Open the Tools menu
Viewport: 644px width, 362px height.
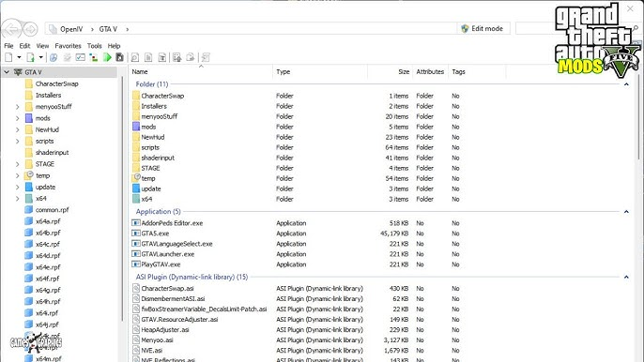coord(94,46)
